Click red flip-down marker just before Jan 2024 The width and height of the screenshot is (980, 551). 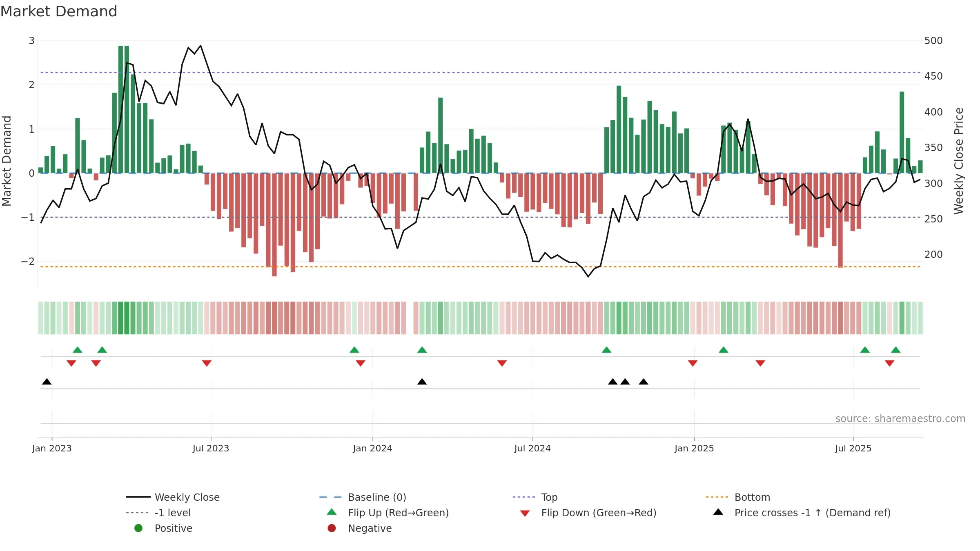pos(361,363)
